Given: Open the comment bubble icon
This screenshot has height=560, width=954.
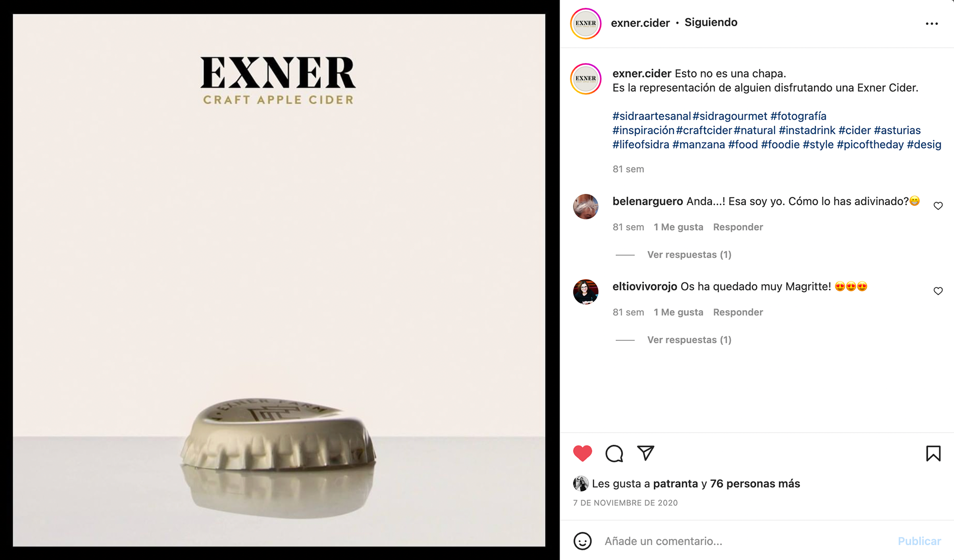Looking at the screenshot, I should pos(614,453).
